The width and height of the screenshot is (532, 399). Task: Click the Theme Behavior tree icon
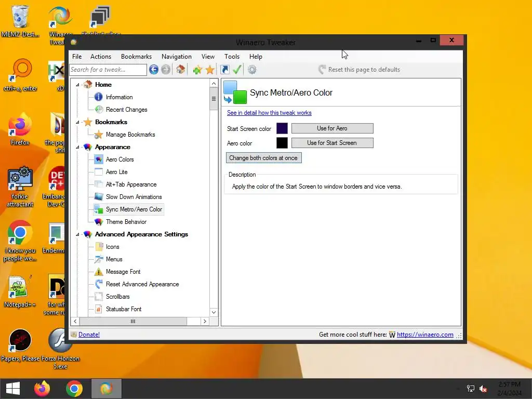99,222
